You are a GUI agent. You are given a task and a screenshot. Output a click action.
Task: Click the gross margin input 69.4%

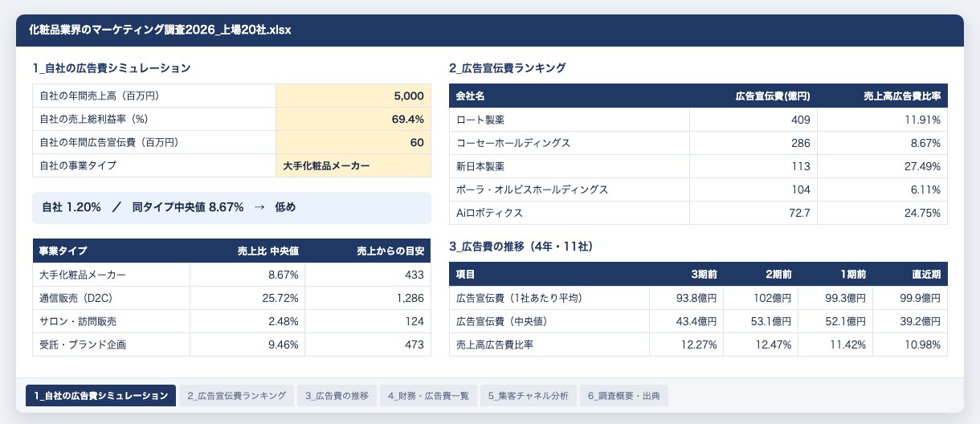click(x=353, y=119)
